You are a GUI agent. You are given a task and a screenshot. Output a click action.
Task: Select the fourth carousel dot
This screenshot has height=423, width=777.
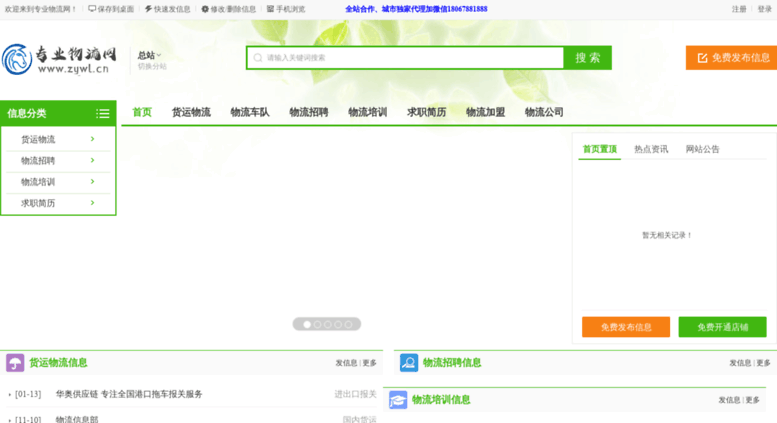coord(338,324)
